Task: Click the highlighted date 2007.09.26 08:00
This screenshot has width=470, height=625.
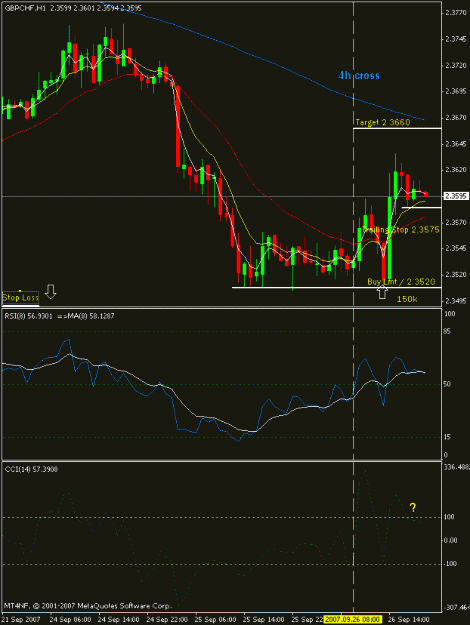Action: pos(352,620)
